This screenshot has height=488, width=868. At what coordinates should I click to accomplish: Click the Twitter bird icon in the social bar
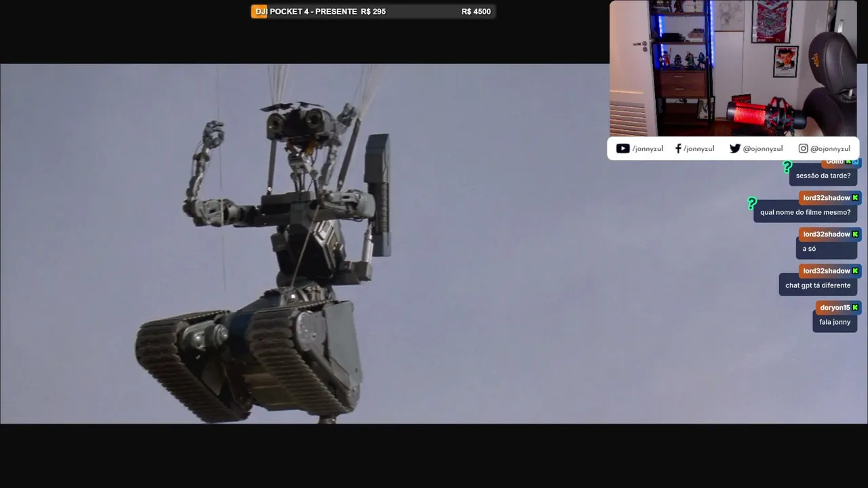(734, 148)
